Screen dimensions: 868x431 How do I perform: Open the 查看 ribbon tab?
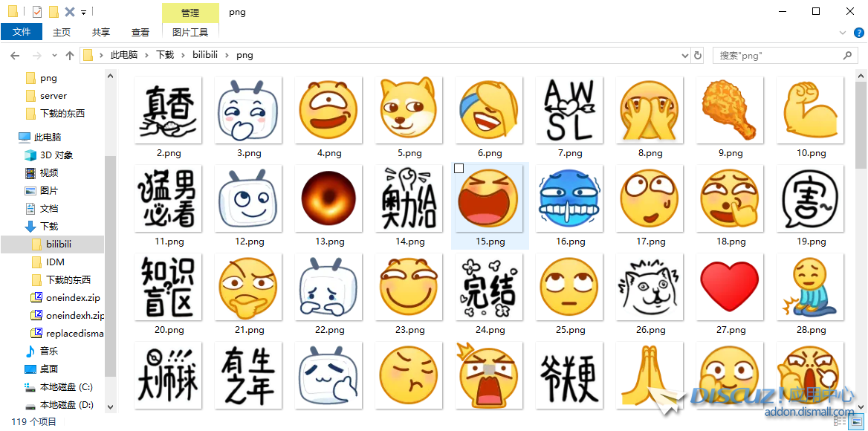pyautogui.click(x=140, y=33)
